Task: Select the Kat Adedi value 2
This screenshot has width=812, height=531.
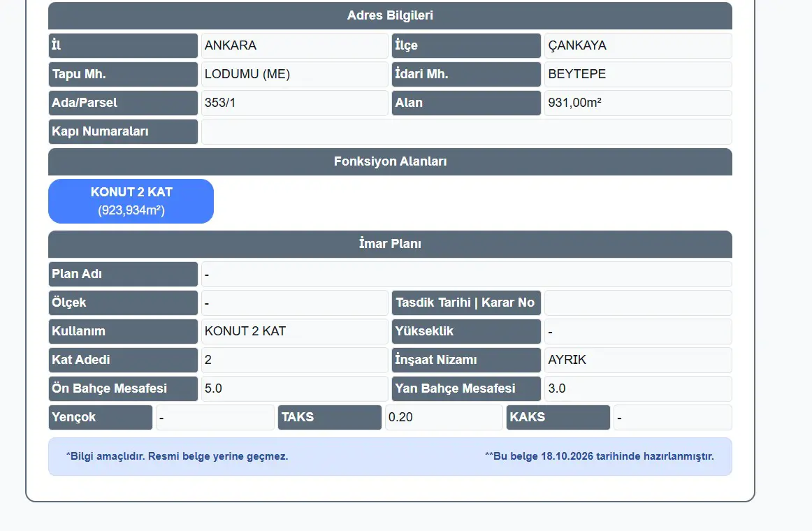Action: [x=295, y=360]
